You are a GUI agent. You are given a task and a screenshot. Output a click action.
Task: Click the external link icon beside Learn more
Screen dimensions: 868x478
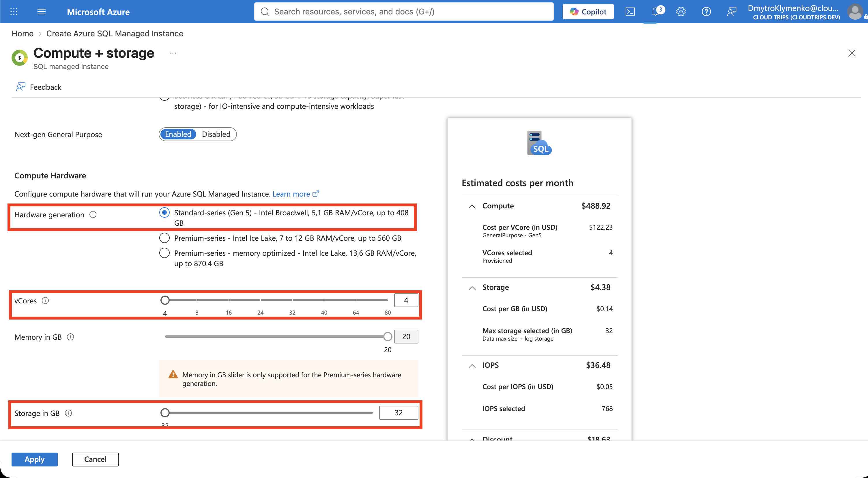(x=316, y=193)
